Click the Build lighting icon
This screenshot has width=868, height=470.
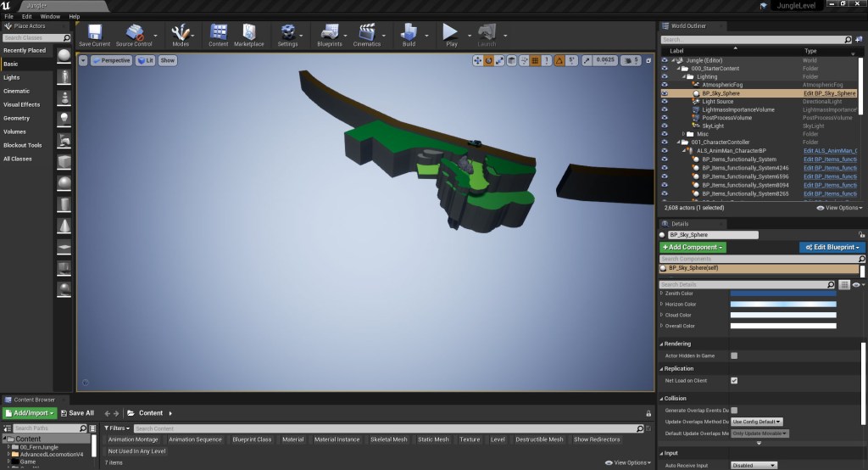(x=409, y=32)
